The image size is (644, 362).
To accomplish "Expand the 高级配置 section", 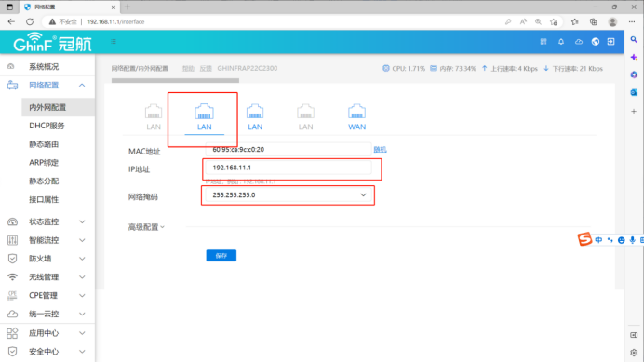I will point(146,227).
